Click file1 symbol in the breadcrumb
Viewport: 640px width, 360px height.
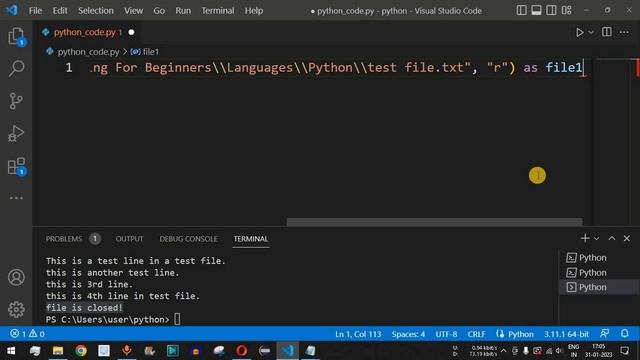150,52
